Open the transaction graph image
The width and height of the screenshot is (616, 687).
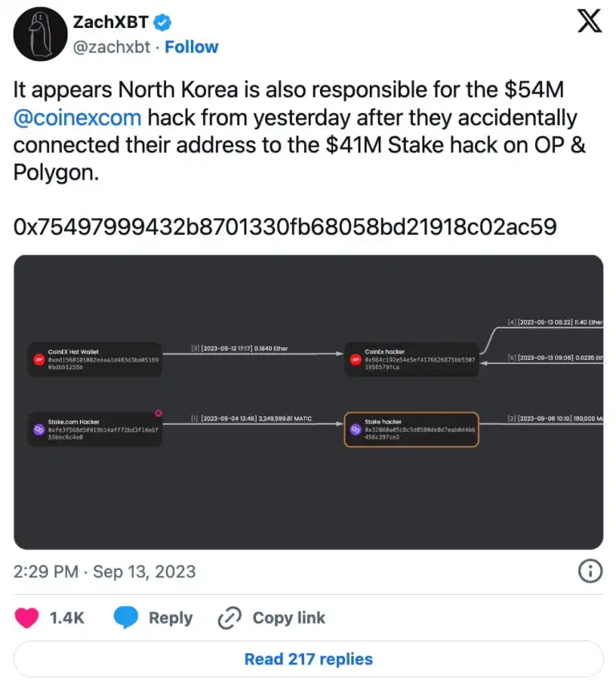[308, 402]
